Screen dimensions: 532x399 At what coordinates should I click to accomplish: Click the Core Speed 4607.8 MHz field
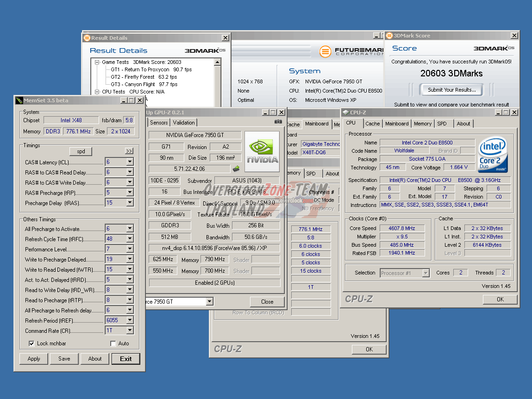pyautogui.click(x=402, y=228)
